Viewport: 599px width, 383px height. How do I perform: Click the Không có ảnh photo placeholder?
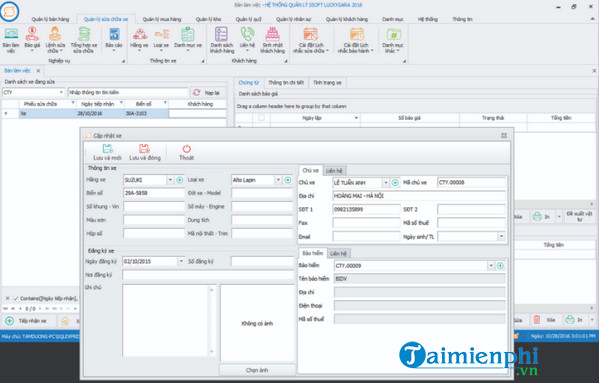coord(257,323)
